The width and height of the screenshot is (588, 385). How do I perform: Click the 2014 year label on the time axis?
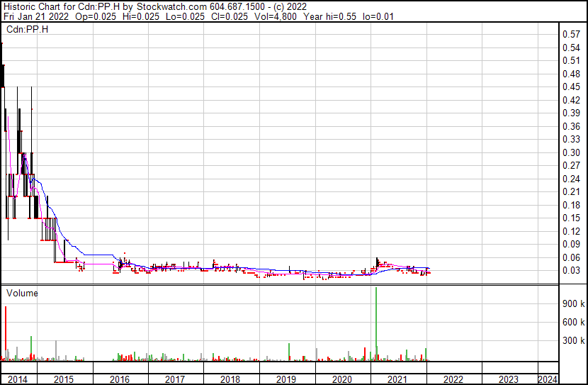coord(18,379)
